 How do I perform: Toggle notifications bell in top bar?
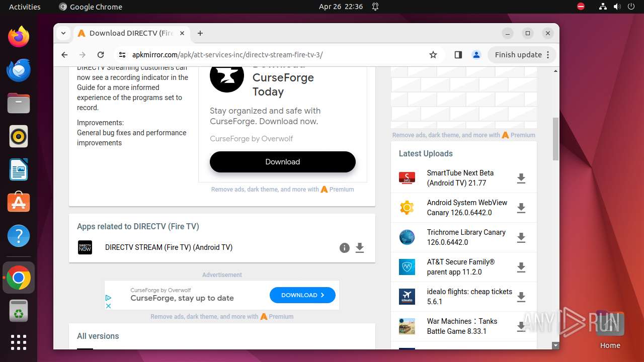pyautogui.click(x=375, y=7)
